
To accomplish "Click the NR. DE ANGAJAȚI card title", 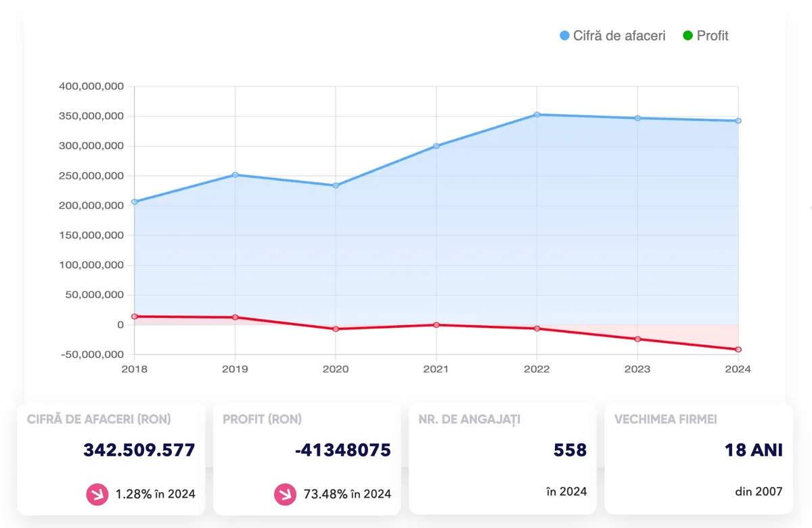I will click(x=470, y=419).
